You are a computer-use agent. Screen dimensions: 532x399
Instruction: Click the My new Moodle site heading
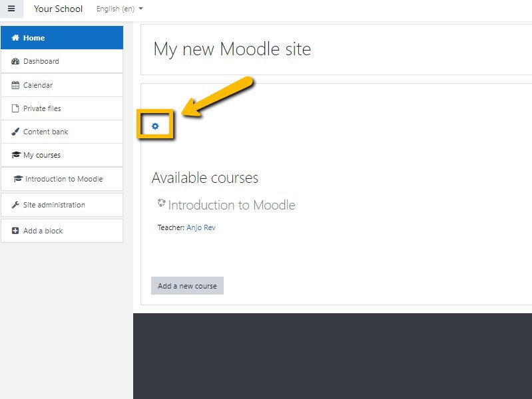tap(232, 49)
